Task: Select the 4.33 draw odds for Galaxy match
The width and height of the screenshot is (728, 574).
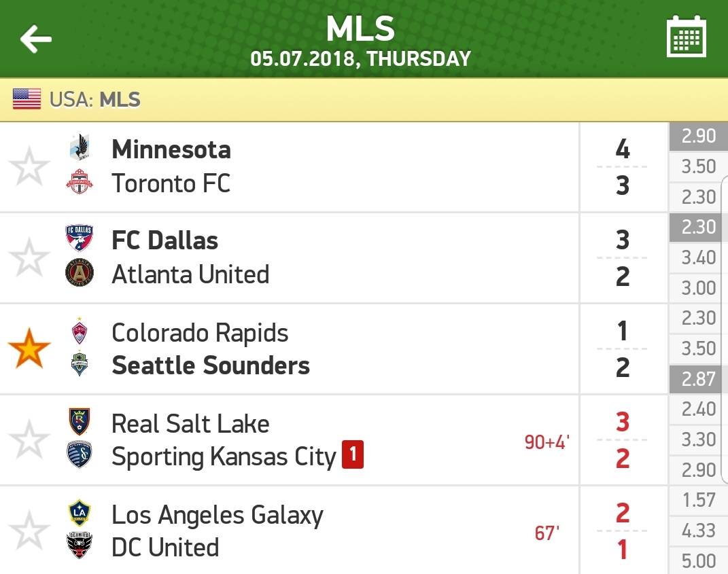Action: pyautogui.click(x=698, y=531)
